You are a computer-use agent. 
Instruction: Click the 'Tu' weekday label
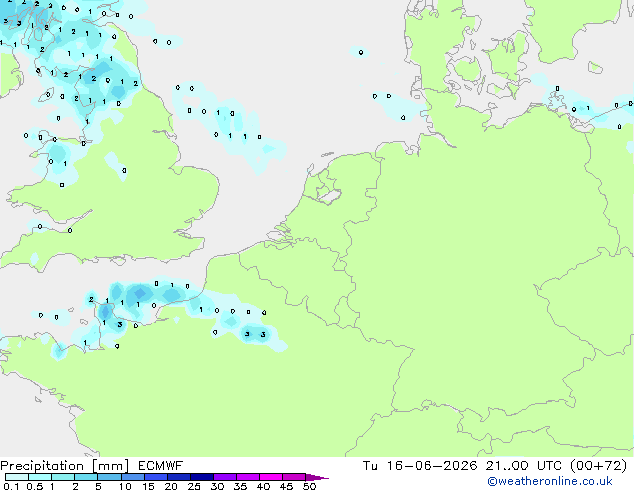tap(370, 466)
